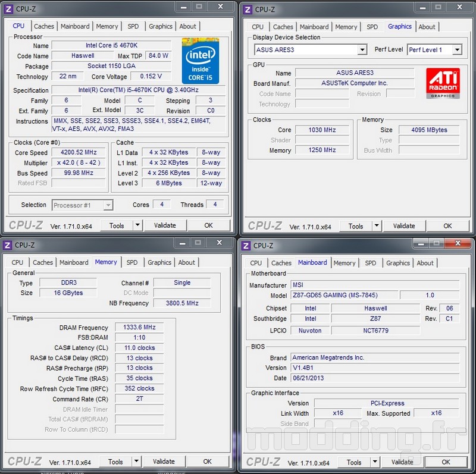The width and height of the screenshot is (476, 474).
Task: Click the Intel inside Core i5 logo
Action: 201,61
